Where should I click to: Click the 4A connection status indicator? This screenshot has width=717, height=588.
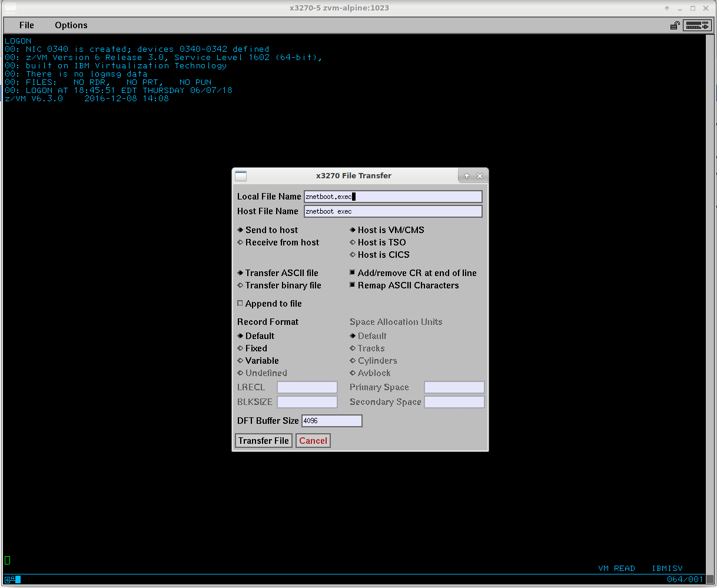point(12,580)
